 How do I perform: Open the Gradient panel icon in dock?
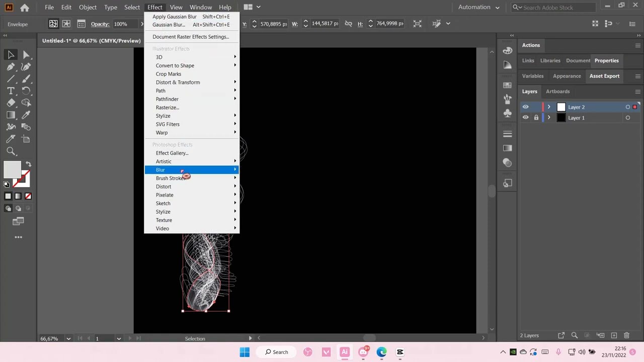click(507, 148)
